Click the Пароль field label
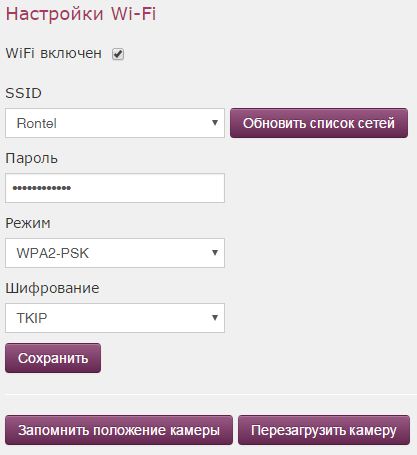417x455 pixels. tap(32, 158)
